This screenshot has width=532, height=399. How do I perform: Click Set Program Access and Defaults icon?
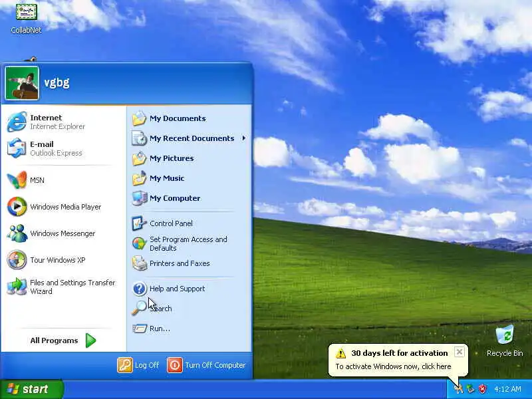click(x=139, y=243)
